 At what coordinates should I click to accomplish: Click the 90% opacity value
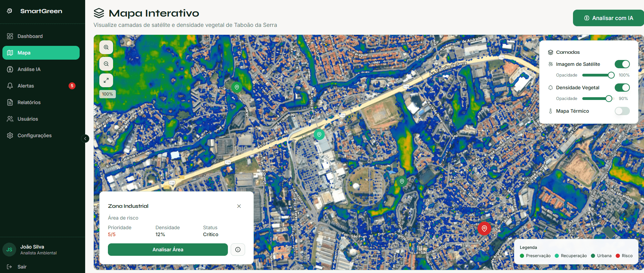coord(623,99)
